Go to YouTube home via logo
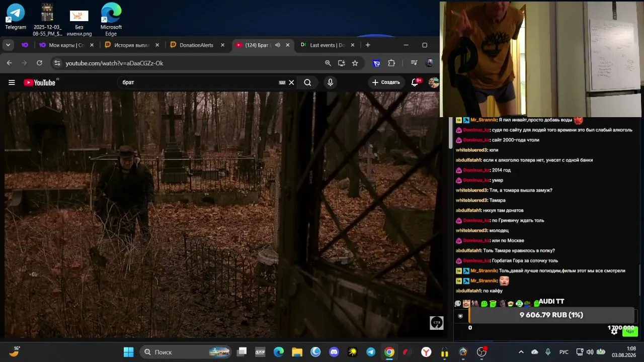The width and height of the screenshot is (644, 362). point(39,82)
